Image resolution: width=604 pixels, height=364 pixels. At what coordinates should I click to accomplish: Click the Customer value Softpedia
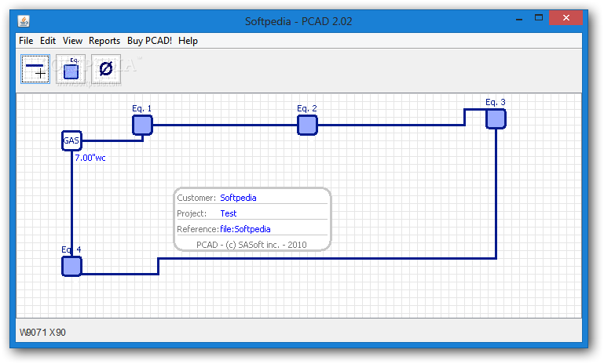[238, 198]
